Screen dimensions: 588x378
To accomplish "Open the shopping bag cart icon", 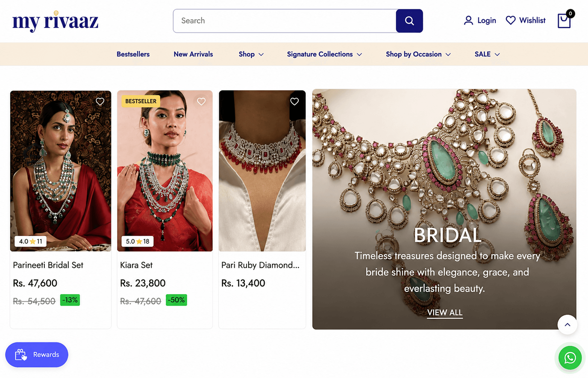I will point(564,21).
